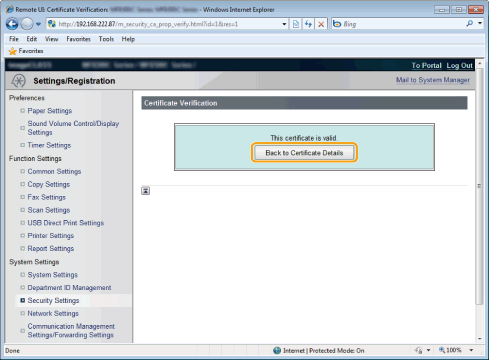Open the File menu

coord(14,39)
